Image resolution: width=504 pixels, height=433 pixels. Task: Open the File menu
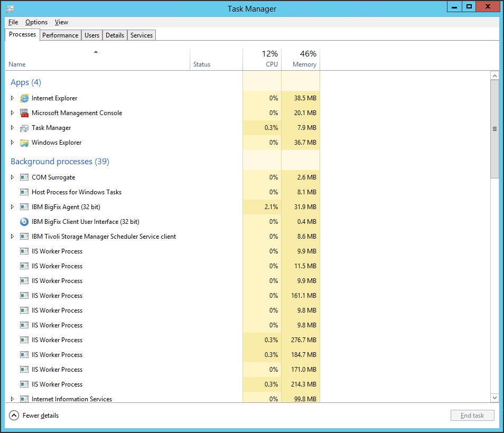(13, 22)
